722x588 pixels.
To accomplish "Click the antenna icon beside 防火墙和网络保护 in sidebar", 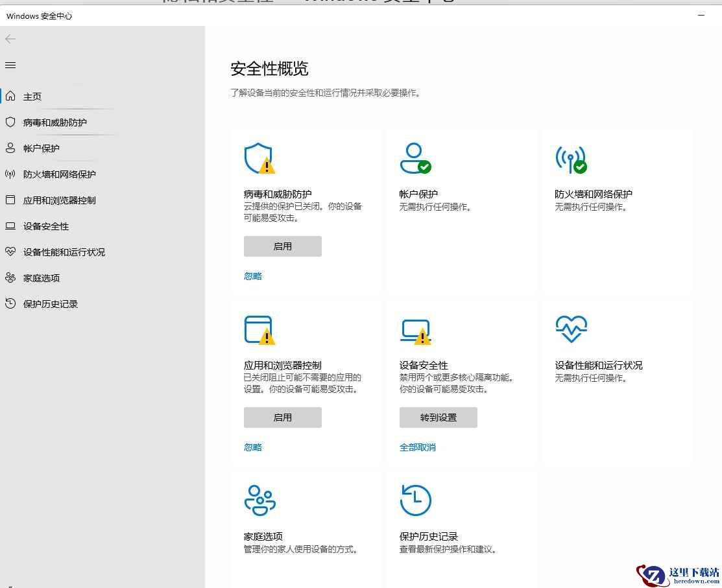I will click(10, 174).
